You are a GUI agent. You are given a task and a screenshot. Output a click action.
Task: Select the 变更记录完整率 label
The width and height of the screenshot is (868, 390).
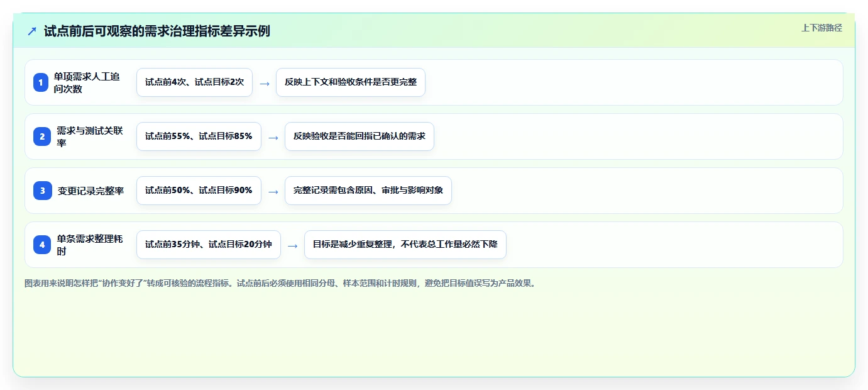point(91,191)
